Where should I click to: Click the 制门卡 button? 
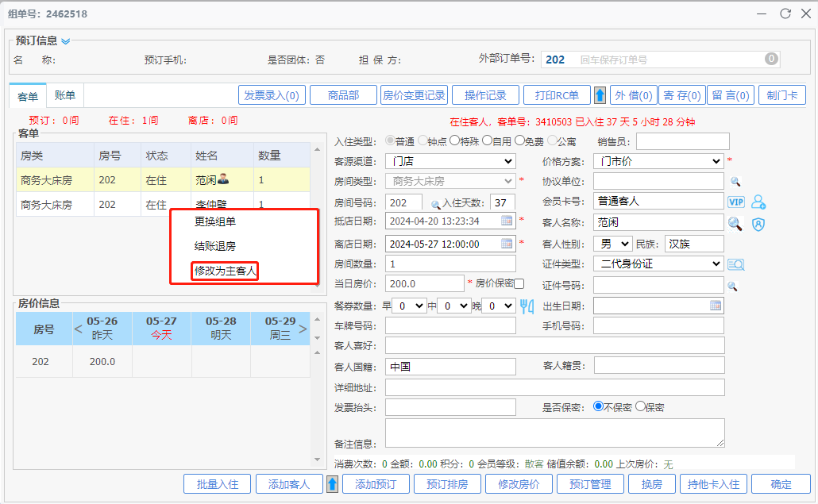click(782, 95)
